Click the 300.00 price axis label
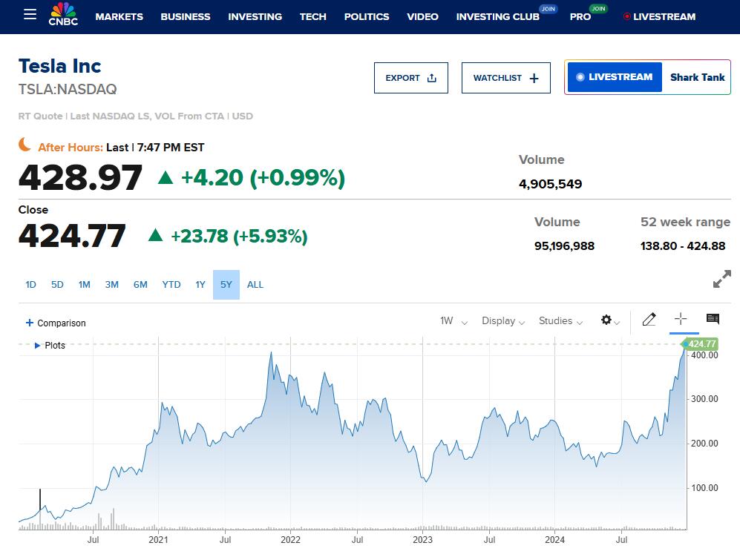Image resolution: width=740 pixels, height=560 pixels. pos(704,399)
